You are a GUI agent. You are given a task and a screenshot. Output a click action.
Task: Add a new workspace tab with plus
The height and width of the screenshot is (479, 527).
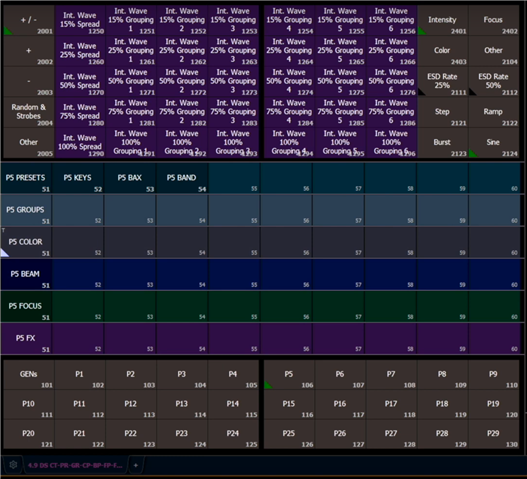136,465
